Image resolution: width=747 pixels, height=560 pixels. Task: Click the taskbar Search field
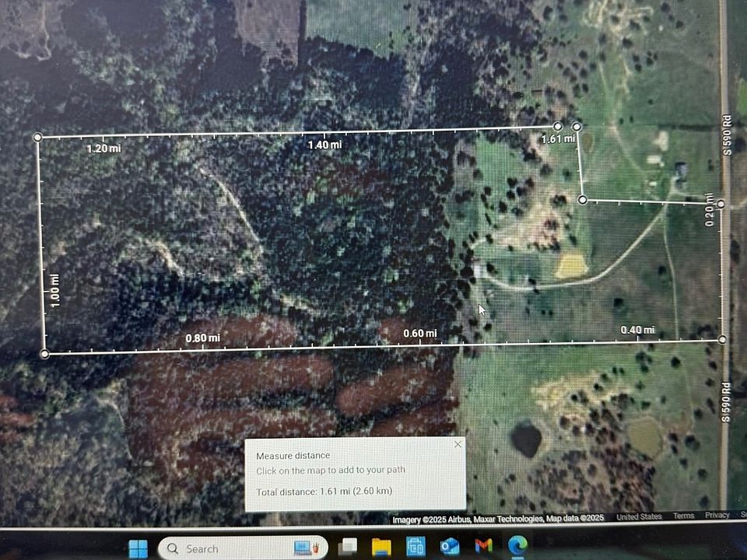coord(243,548)
